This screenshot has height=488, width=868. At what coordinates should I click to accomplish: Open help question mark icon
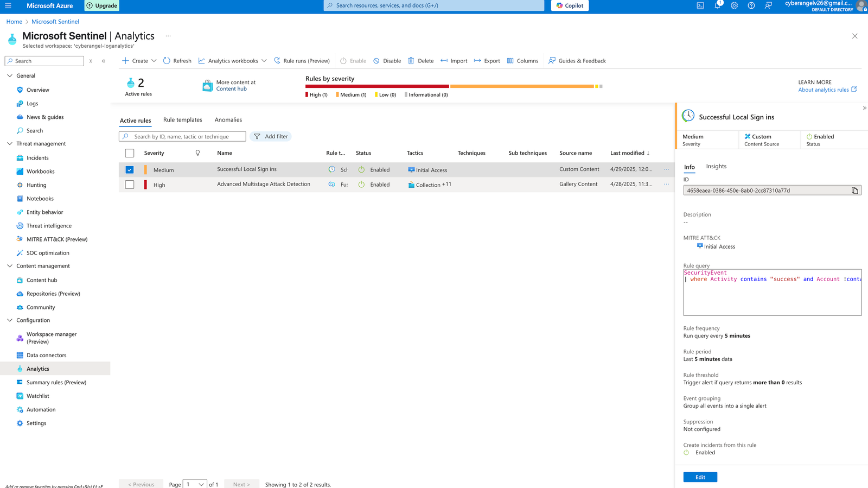coord(751,5)
